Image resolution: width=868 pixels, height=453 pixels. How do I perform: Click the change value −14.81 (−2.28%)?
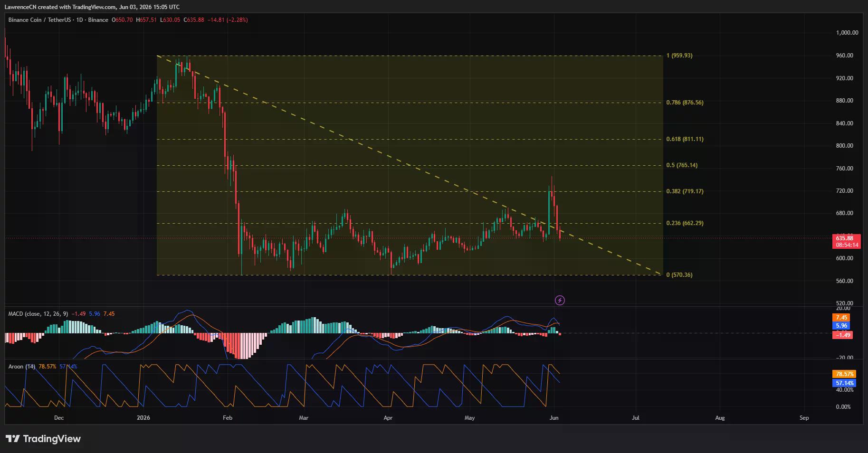tap(228, 20)
